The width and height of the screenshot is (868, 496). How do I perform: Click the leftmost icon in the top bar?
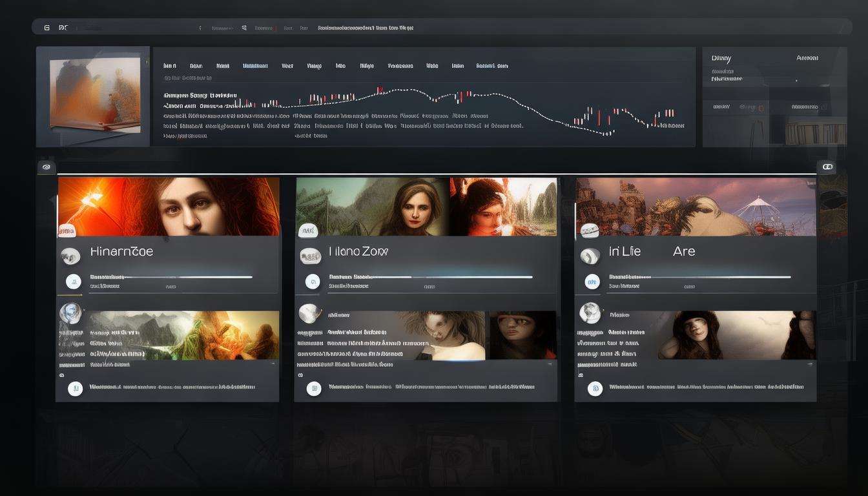[46, 28]
